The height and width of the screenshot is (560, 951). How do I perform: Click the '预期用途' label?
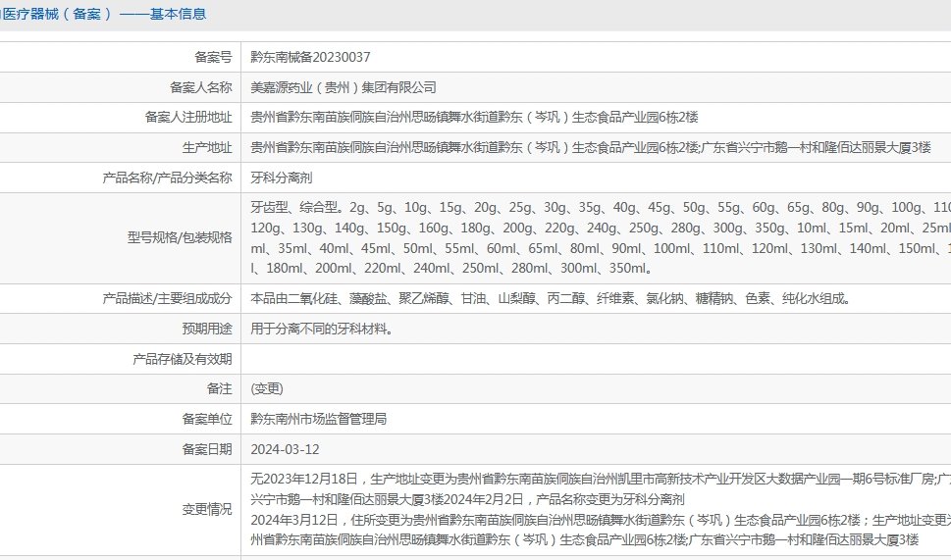point(207,329)
